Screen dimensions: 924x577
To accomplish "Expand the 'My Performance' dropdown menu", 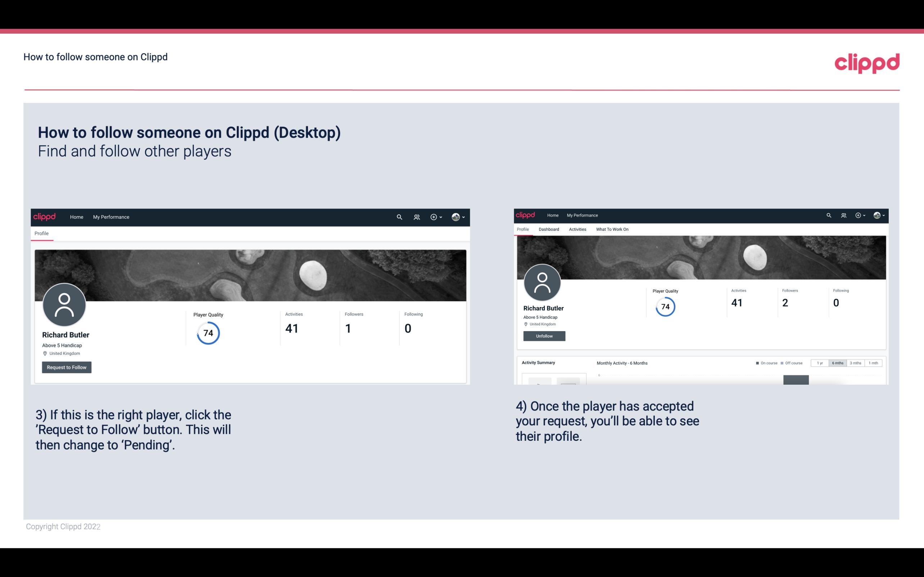I will point(110,217).
